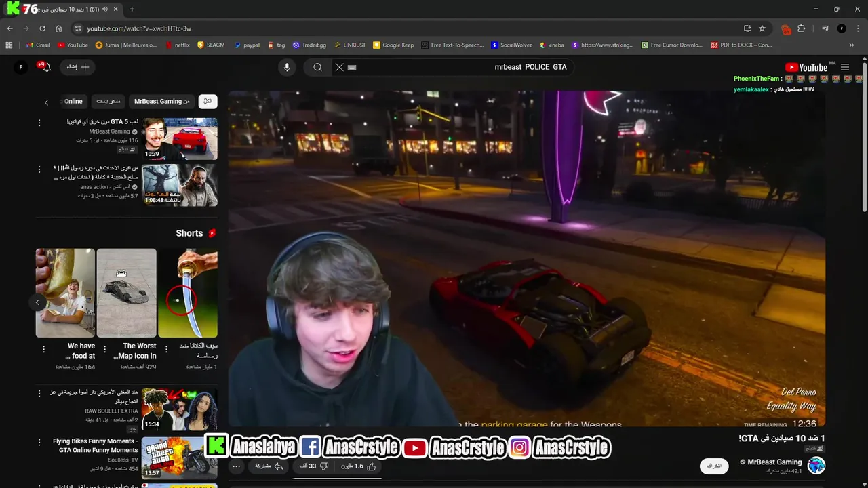
Task: Open the katana sword short thumbnail
Action: point(188,293)
